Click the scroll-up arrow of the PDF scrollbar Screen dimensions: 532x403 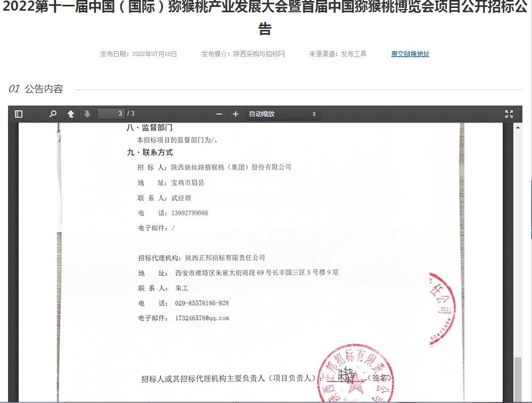click(x=518, y=127)
